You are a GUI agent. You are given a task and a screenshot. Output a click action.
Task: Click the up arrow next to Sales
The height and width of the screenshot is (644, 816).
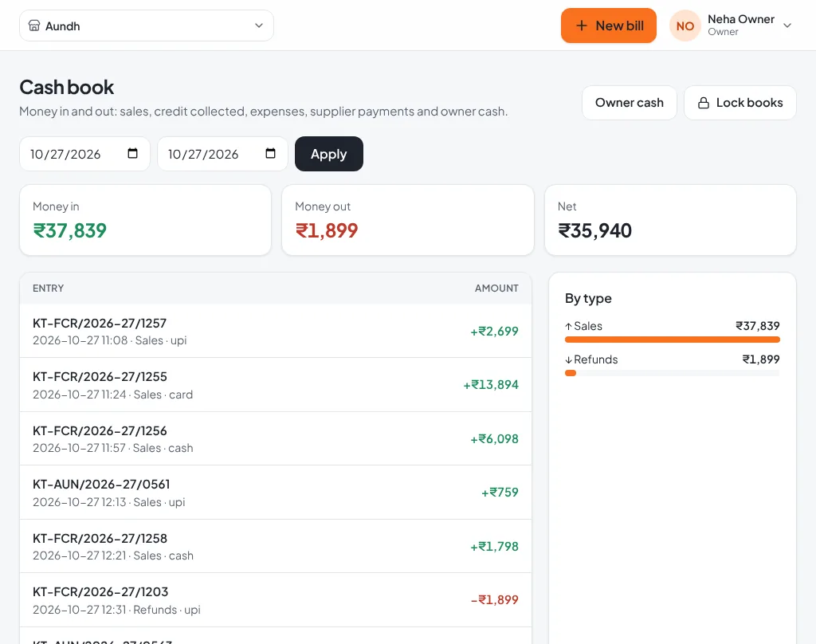coord(568,327)
